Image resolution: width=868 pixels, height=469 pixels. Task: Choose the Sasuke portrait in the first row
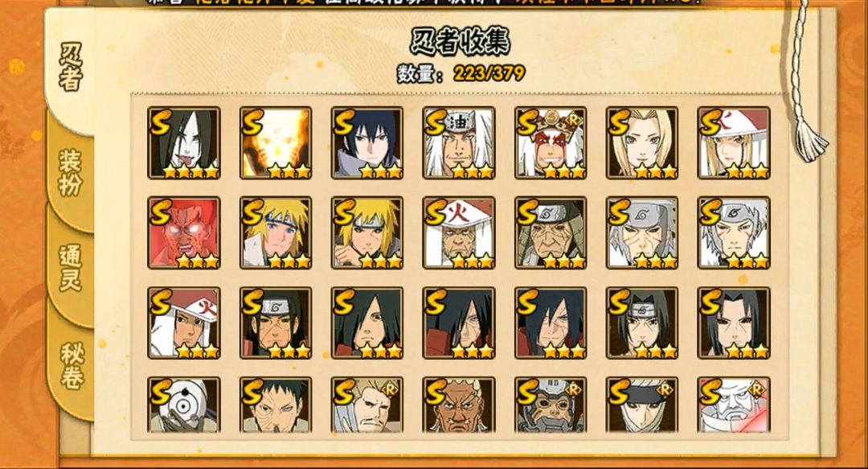click(x=367, y=143)
